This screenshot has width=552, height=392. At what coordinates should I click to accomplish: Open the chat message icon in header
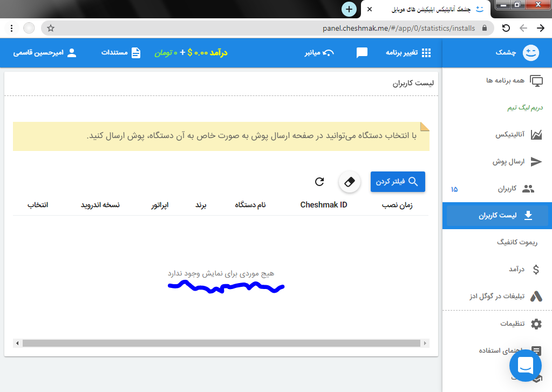362,53
